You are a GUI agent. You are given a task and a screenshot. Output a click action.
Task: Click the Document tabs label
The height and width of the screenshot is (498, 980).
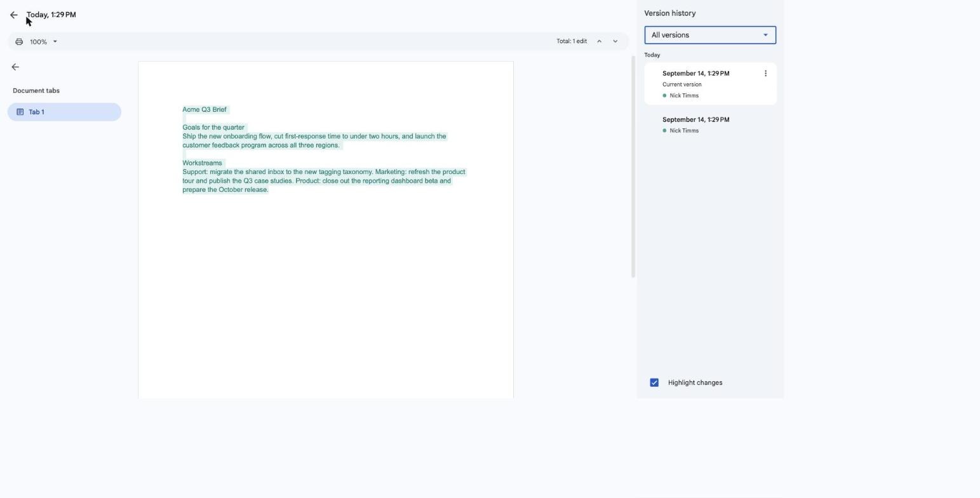[x=36, y=90]
